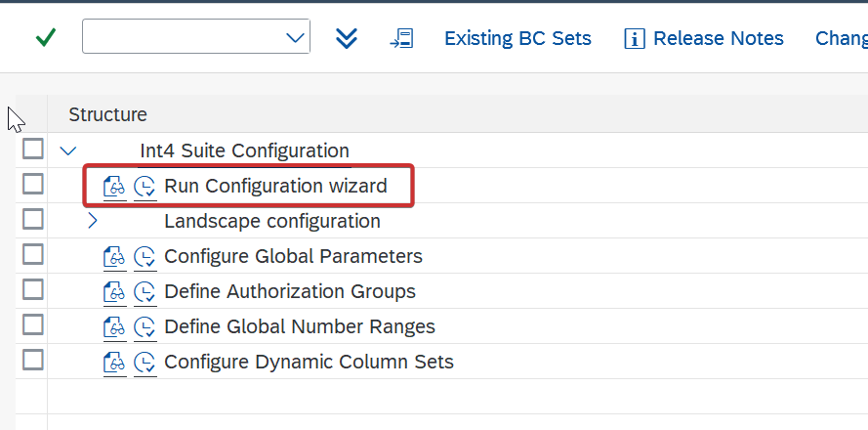Select the Configure Global Parameters entry
The height and width of the screenshot is (430, 868).
(293, 256)
